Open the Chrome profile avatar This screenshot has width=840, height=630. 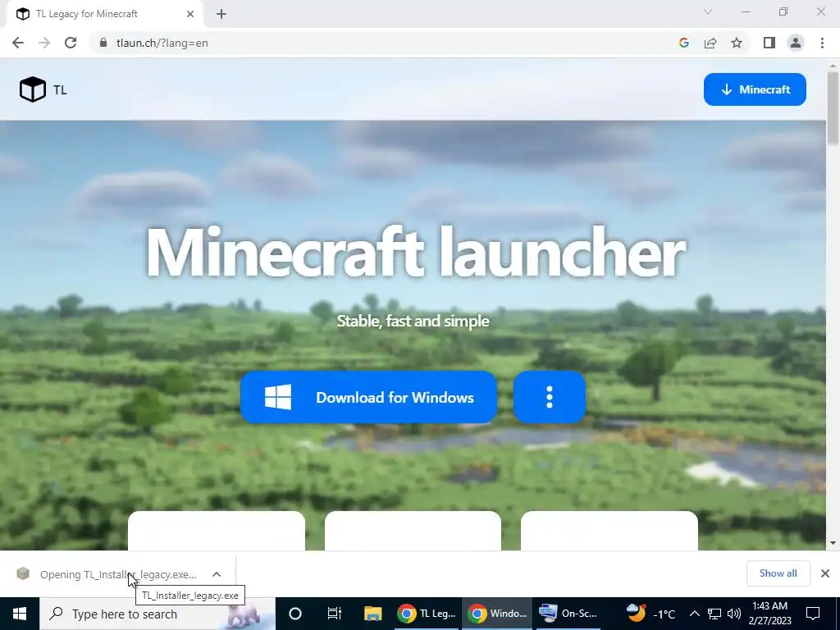coord(796,43)
